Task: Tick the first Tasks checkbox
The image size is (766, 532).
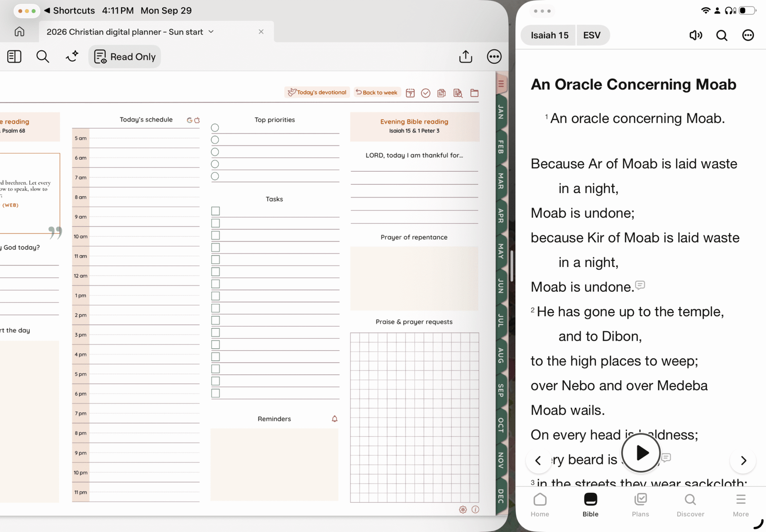Action: point(215,211)
